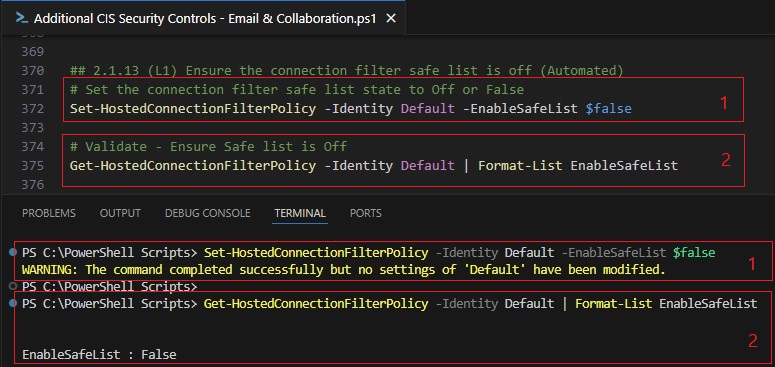Switch to the DEBUG CONSOLE tab
Viewport: 775px width, 367px height.
click(x=208, y=213)
